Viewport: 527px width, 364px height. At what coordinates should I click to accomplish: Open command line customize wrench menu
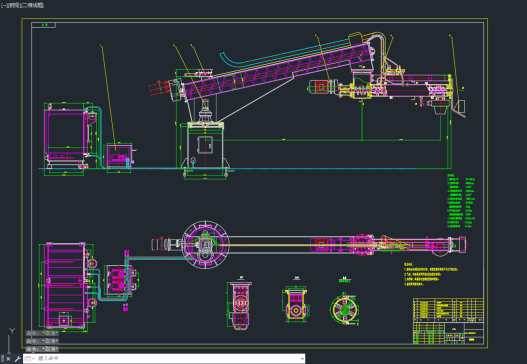pyautogui.click(x=17, y=359)
